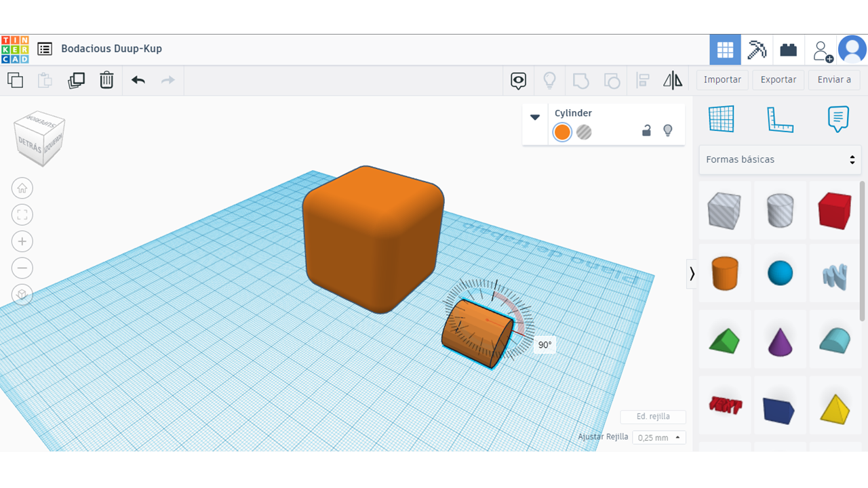
Task: Click the Importar button
Action: (722, 79)
